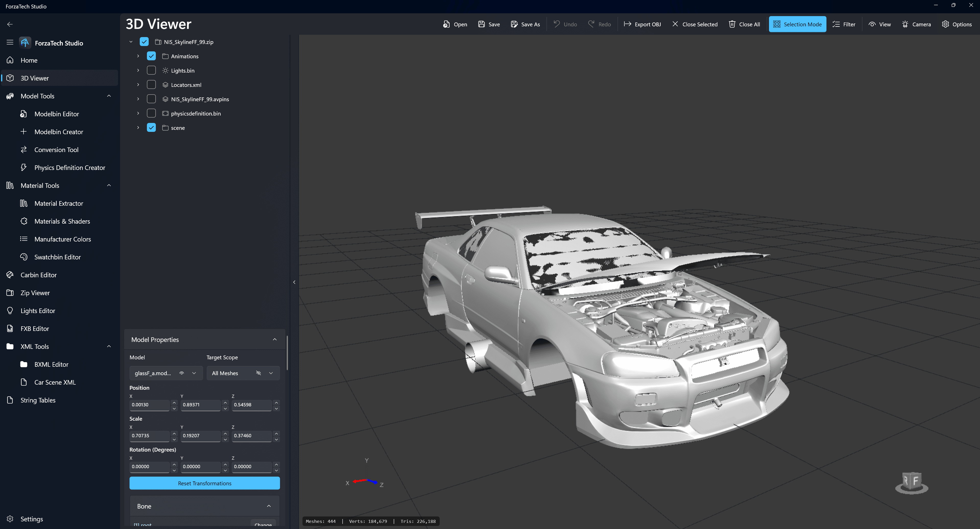Uncheck the scene folder checkbox

click(x=151, y=128)
